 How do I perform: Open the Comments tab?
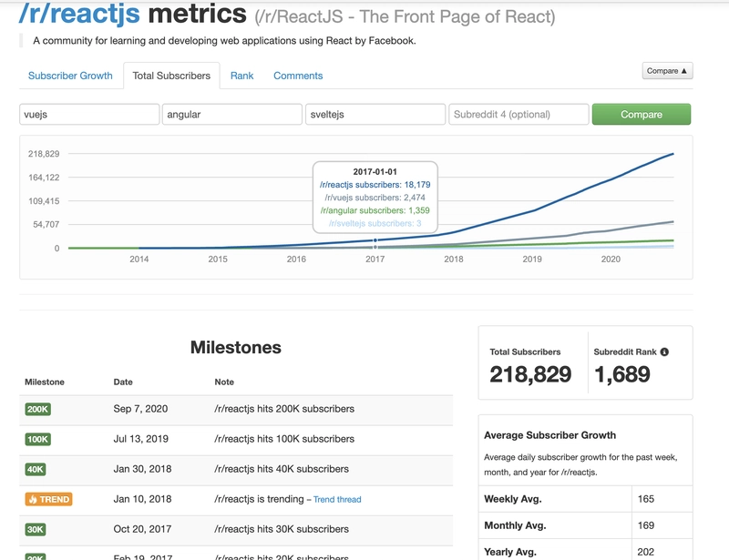point(298,76)
